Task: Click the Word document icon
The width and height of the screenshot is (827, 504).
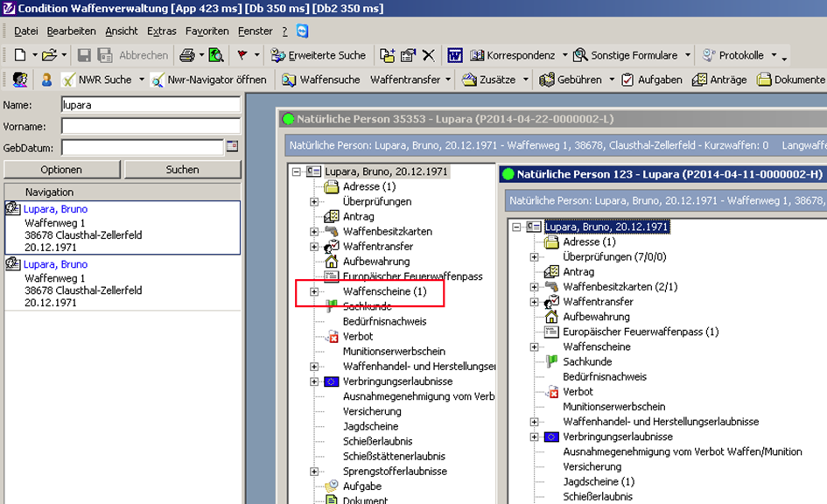Action: [455, 55]
